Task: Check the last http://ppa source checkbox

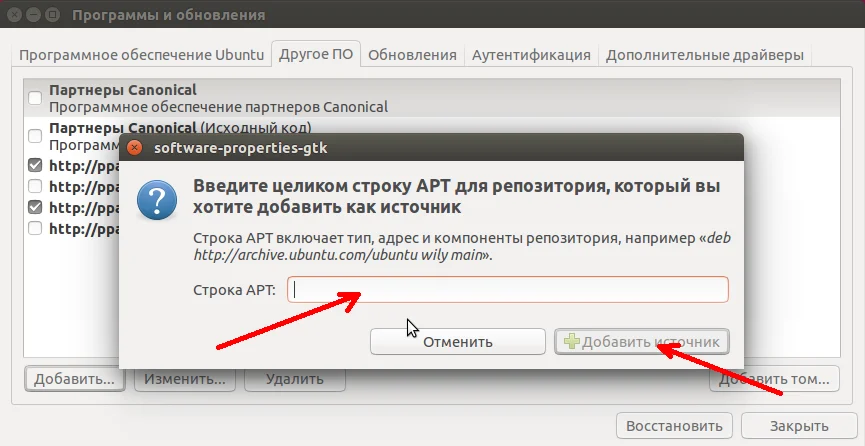Action: (35, 228)
